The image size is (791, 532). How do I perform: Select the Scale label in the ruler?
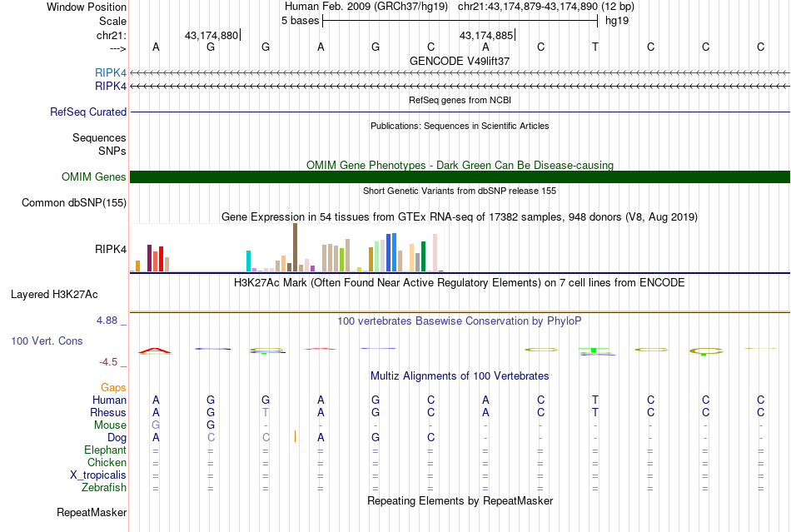(112, 21)
